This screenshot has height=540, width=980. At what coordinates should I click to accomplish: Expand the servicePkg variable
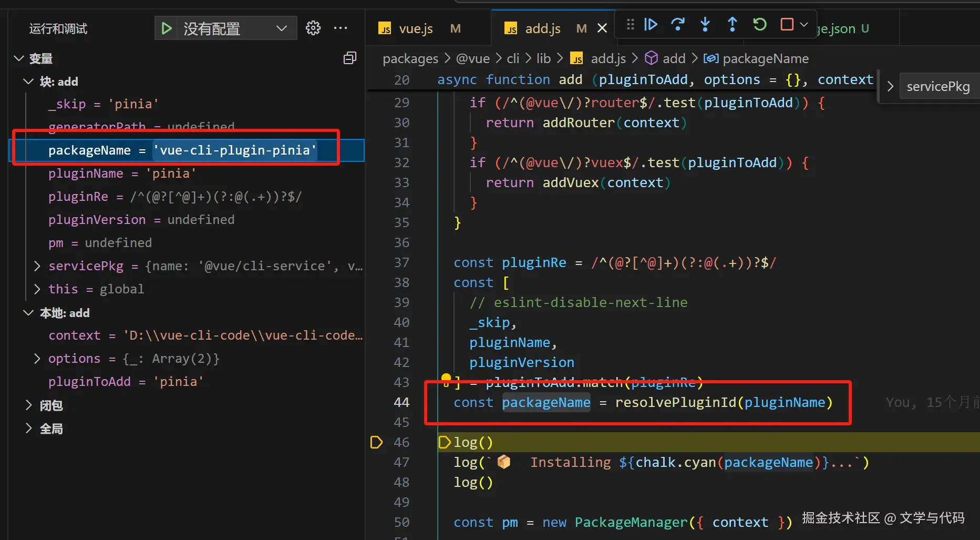tap(37, 266)
